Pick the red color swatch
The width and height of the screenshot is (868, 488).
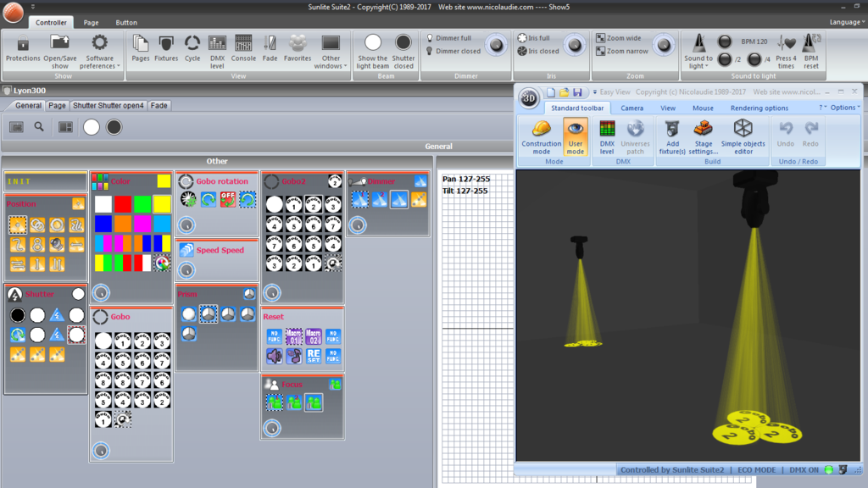[123, 204]
